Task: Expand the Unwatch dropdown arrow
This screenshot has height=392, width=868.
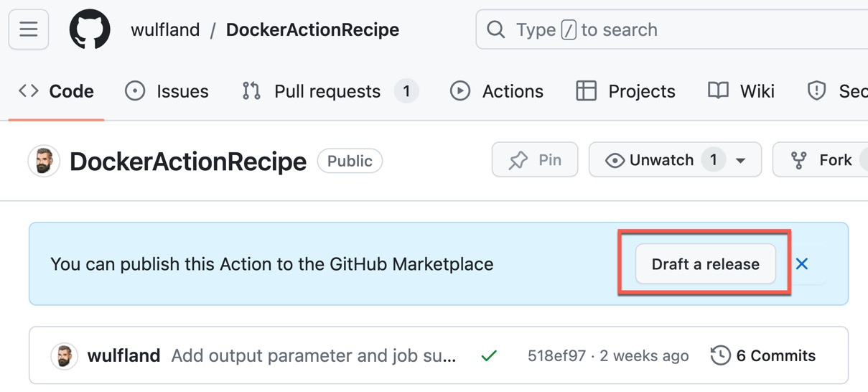Action: point(741,160)
